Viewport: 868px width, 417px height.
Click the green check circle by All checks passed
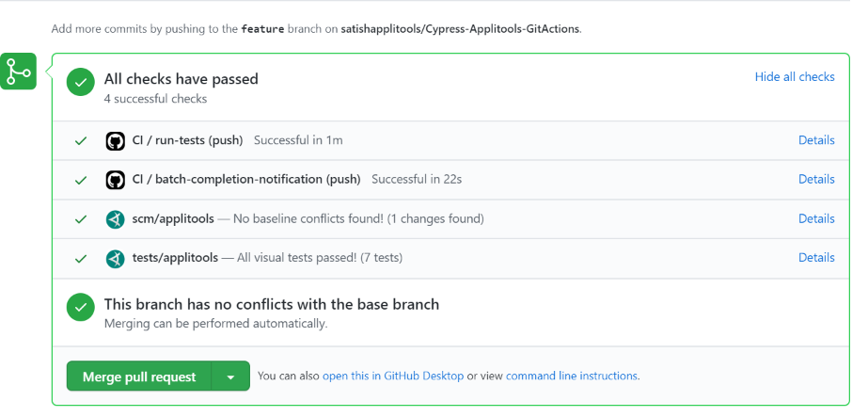click(81, 83)
